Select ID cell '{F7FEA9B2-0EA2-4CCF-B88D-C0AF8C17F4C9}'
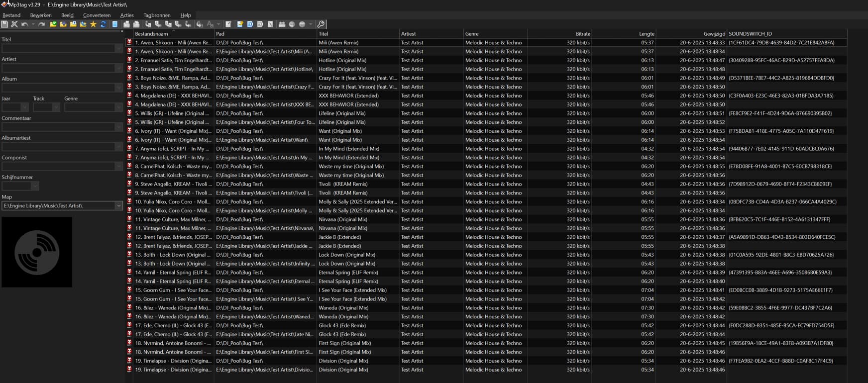868x383 pixels. pyautogui.click(x=781, y=361)
